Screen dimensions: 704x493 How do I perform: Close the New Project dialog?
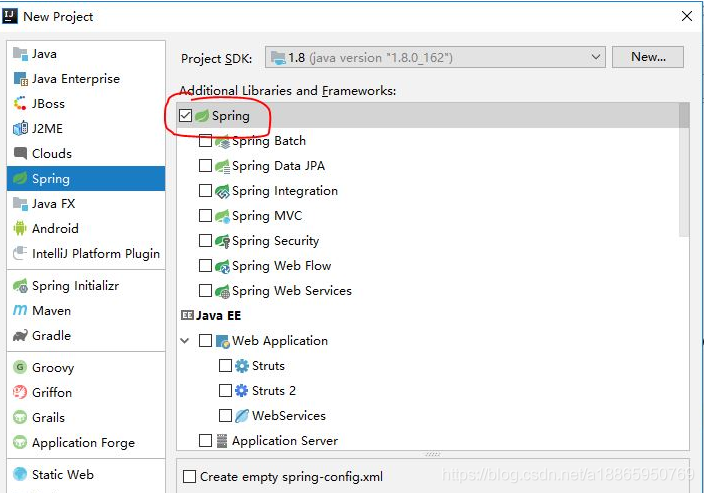click(x=686, y=17)
